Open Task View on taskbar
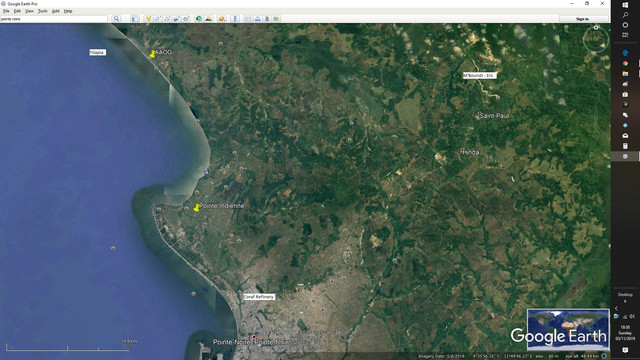The height and width of the screenshot is (360, 640). coord(625,35)
